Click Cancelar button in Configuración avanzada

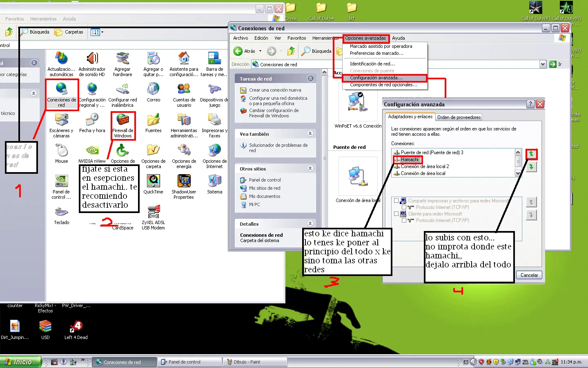tap(529, 275)
